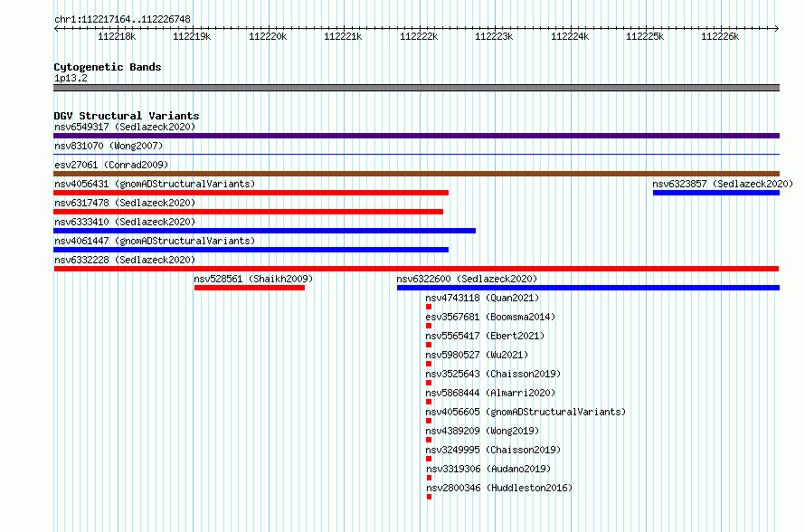Select red marker under nsv4743118
The image size is (805, 532).
[x=429, y=307]
